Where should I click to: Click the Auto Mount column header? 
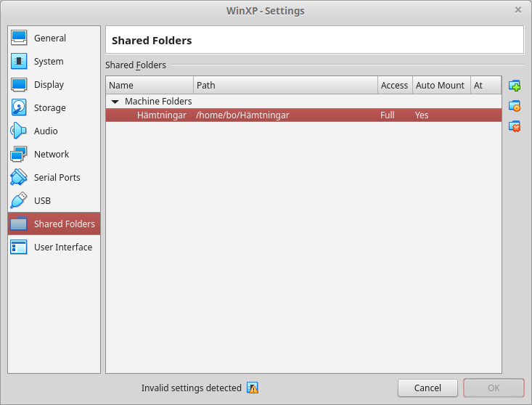pyautogui.click(x=441, y=85)
